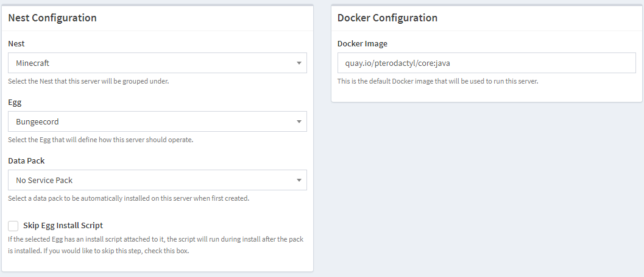Enable the Skip Egg Install Script checkbox
This screenshot has width=644, height=277.
[x=13, y=226]
